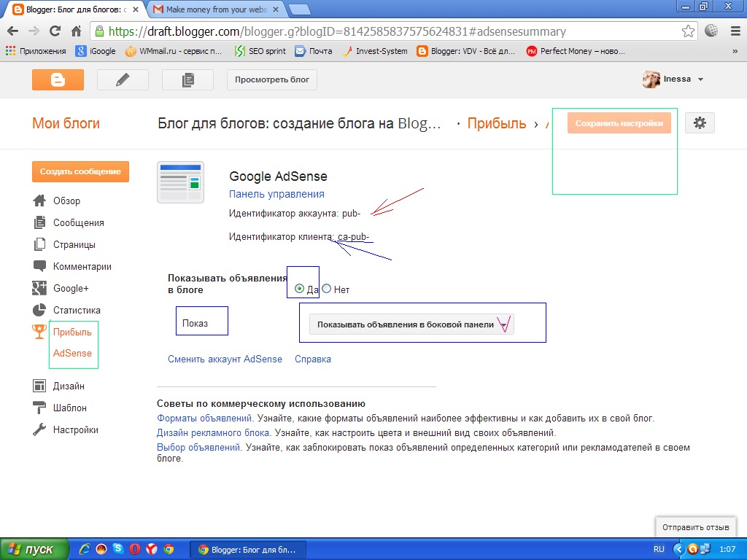
Task: Open the SEO sprint bookmark
Action: (x=260, y=51)
